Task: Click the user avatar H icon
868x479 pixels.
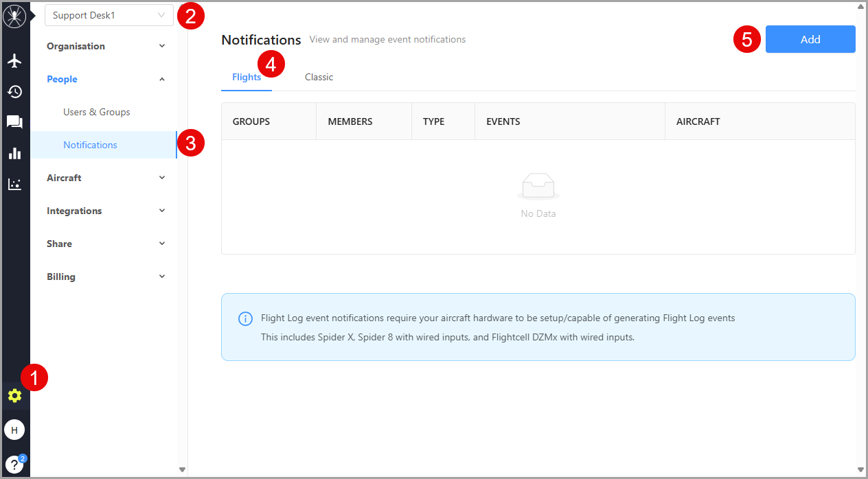Action: [14, 430]
